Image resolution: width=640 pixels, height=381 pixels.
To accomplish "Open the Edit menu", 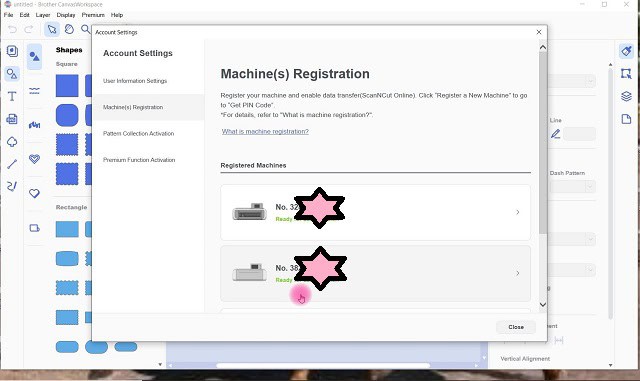I will click(24, 15).
